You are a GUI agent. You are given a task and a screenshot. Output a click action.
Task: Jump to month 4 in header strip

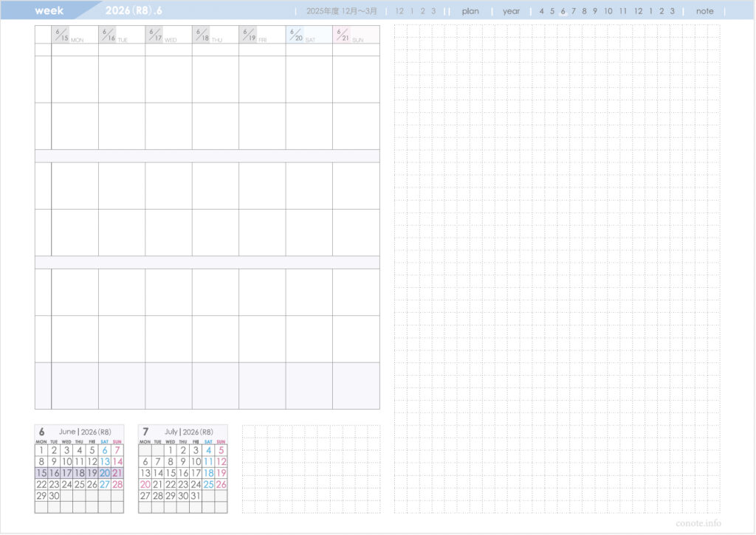pos(542,11)
